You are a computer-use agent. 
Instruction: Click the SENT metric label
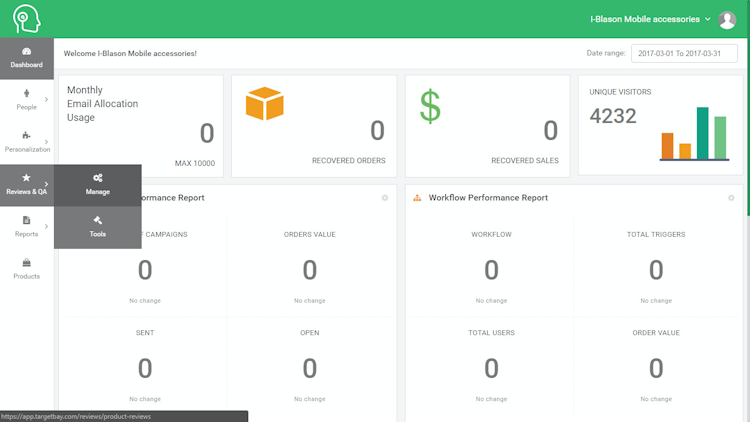(145, 333)
